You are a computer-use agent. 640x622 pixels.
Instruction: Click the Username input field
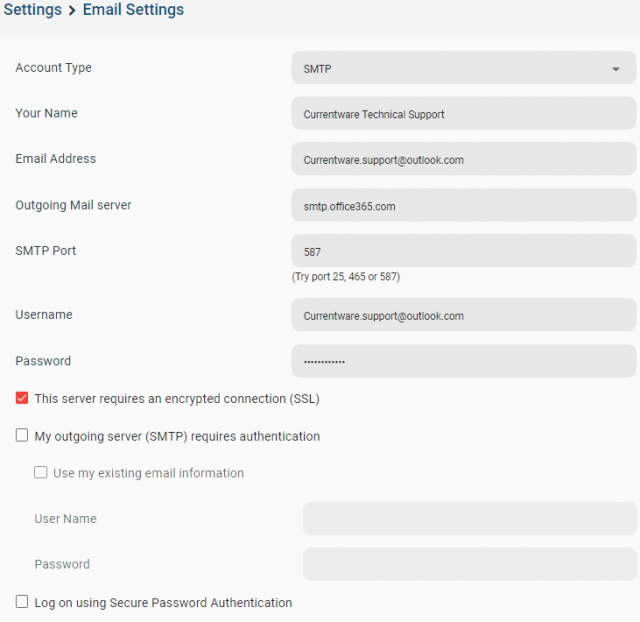[463, 315]
